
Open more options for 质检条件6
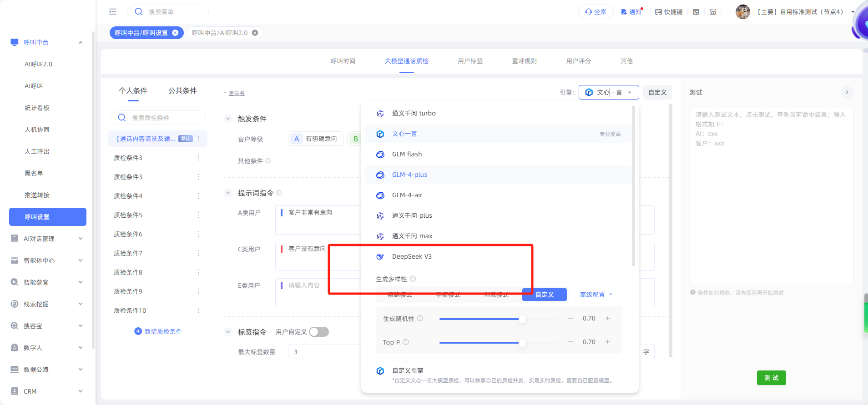tap(198, 234)
